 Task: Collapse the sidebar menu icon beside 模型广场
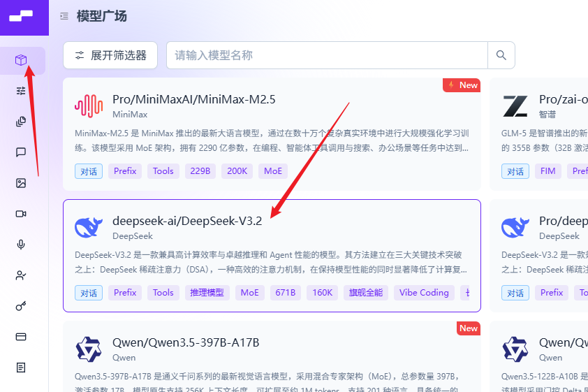tap(64, 16)
